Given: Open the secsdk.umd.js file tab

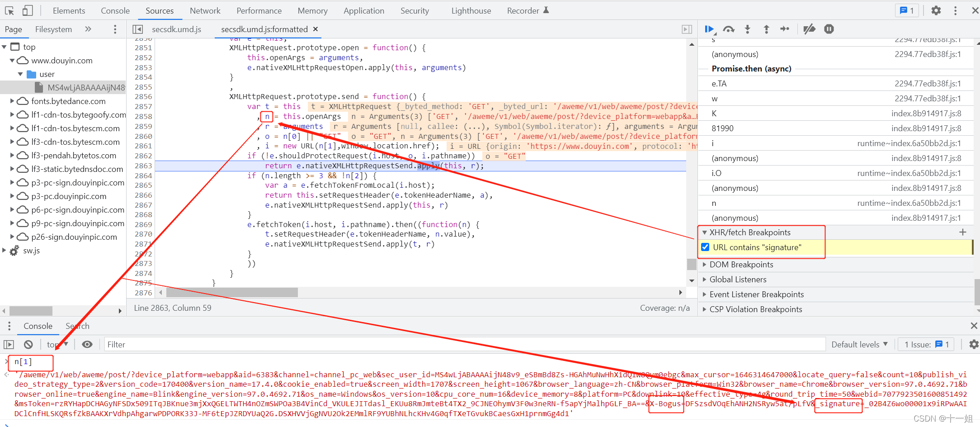Looking at the screenshot, I should [x=176, y=29].
